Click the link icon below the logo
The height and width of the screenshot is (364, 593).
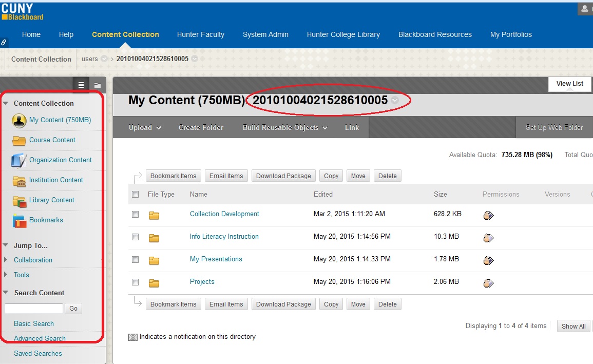[x=4, y=42]
